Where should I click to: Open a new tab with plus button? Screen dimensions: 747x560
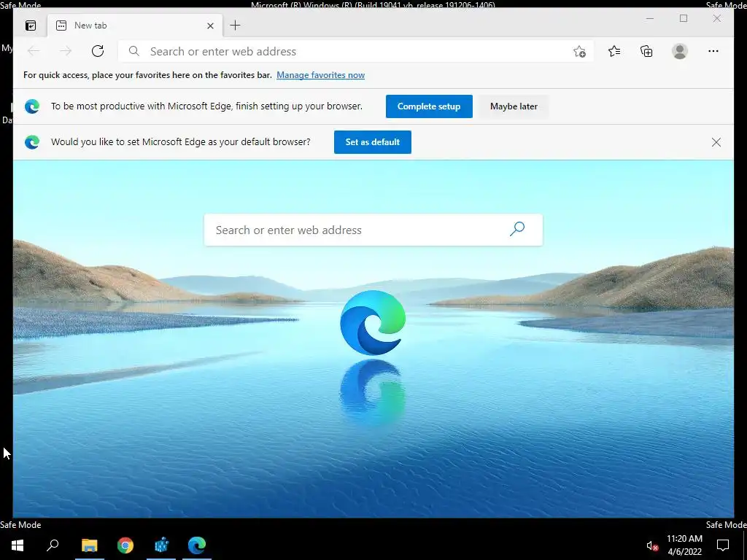(x=236, y=26)
